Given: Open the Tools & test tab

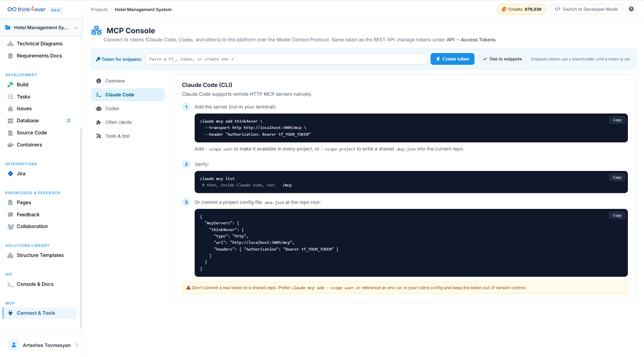Looking at the screenshot, I should 128,136.
